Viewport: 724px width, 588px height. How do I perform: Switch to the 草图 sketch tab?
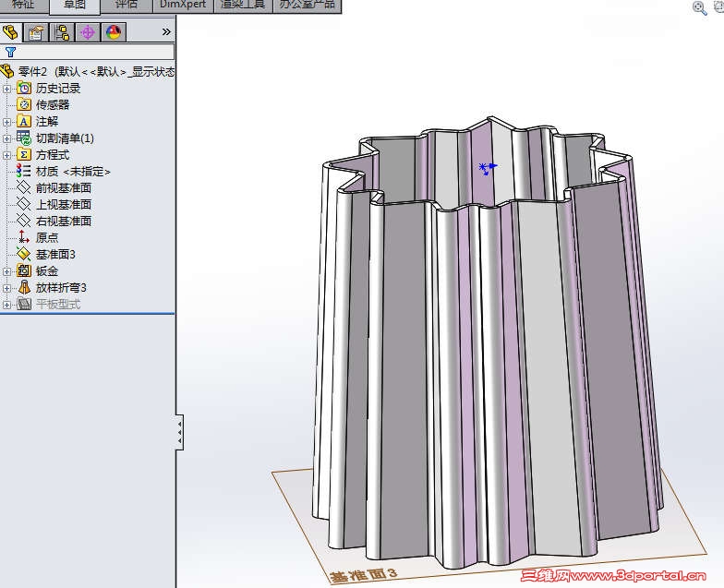(x=74, y=6)
